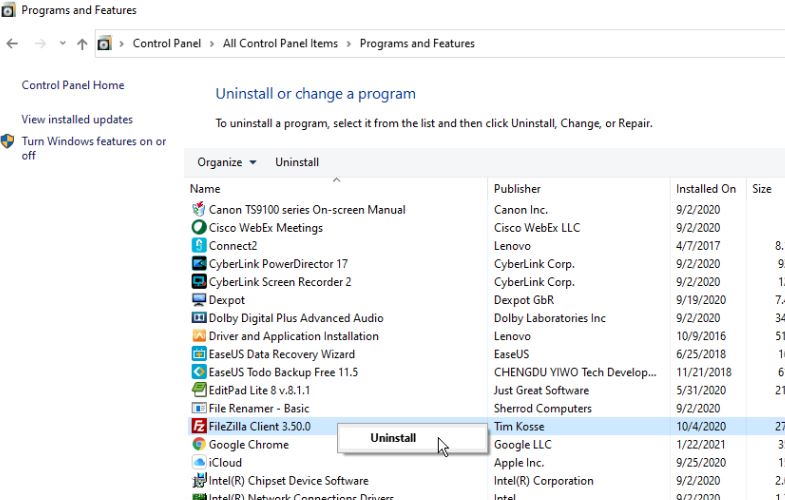Select EditPad Lite 8 v.8.1.1 entry

(x=259, y=389)
